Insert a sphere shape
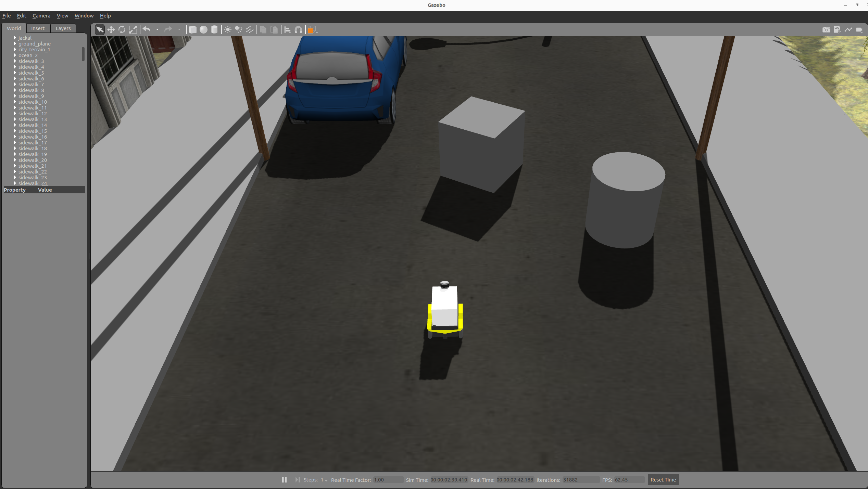 pyautogui.click(x=203, y=30)
